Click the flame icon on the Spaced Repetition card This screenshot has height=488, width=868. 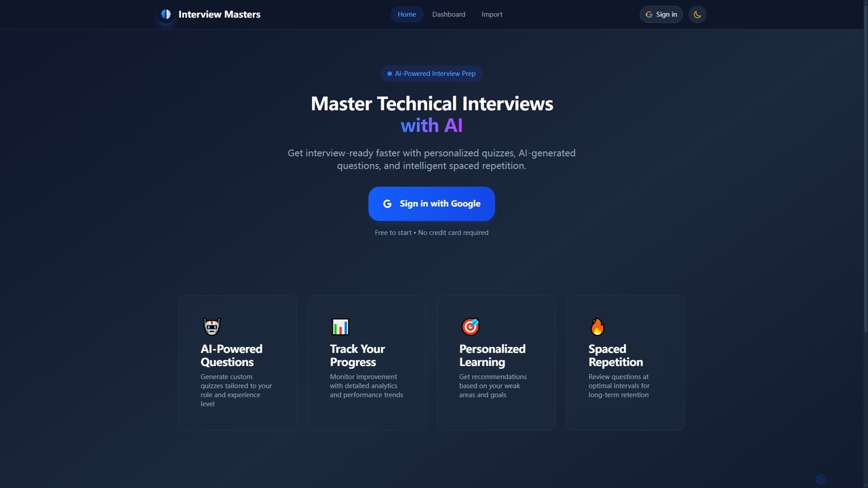597,327
